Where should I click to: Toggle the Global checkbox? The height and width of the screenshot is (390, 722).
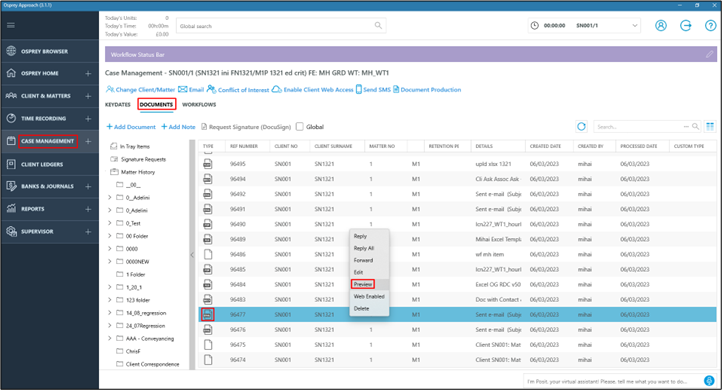[x=300, y=126]
